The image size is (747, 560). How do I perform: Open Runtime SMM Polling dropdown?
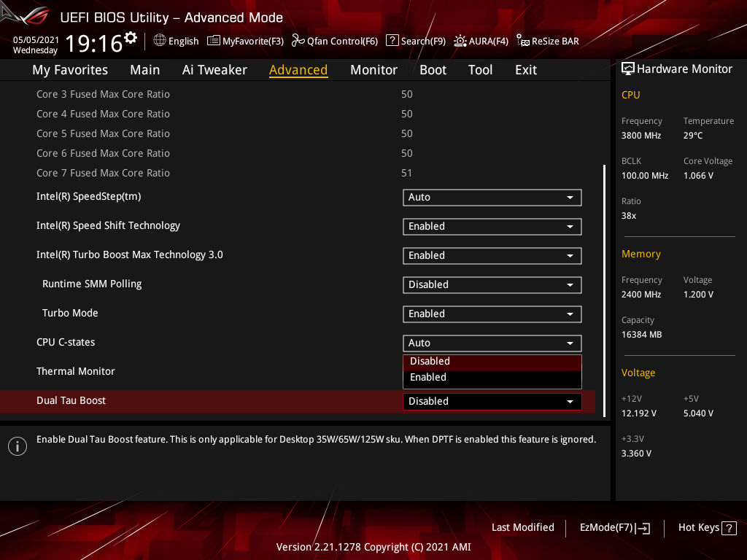pos(492,285)
